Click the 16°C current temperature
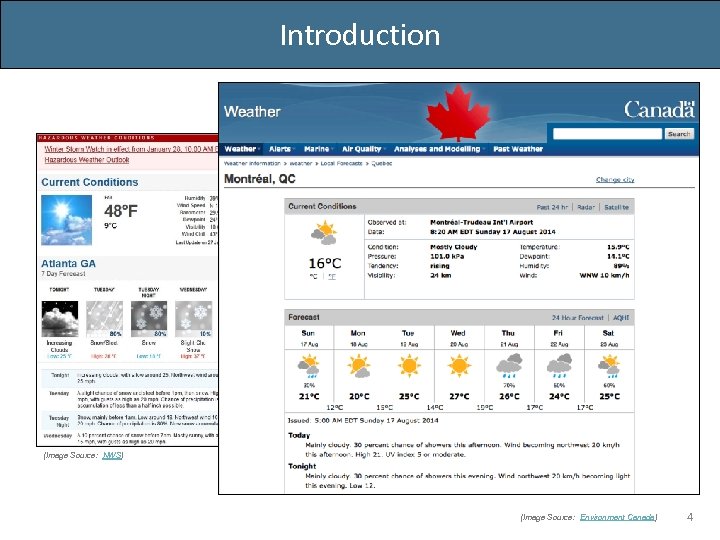Screen dimensions: 720x540 [x=325, y=263]
